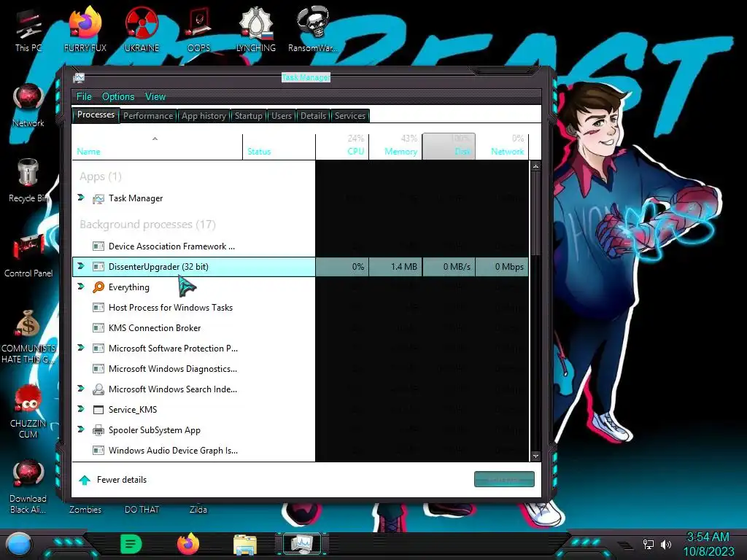Open the CHUZZIN red fuzzy icon
Viewport: 747px width, 560px height.
coord(28,411)
